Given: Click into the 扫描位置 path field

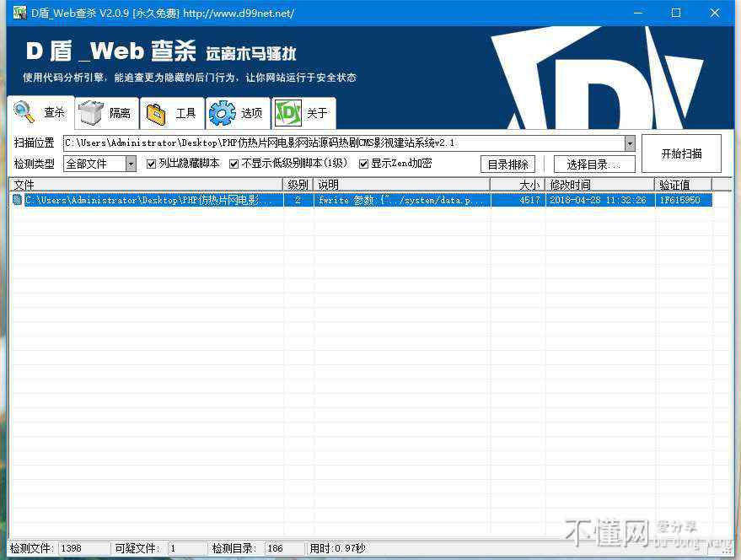Looking at the screenshot, I should 344,143.
